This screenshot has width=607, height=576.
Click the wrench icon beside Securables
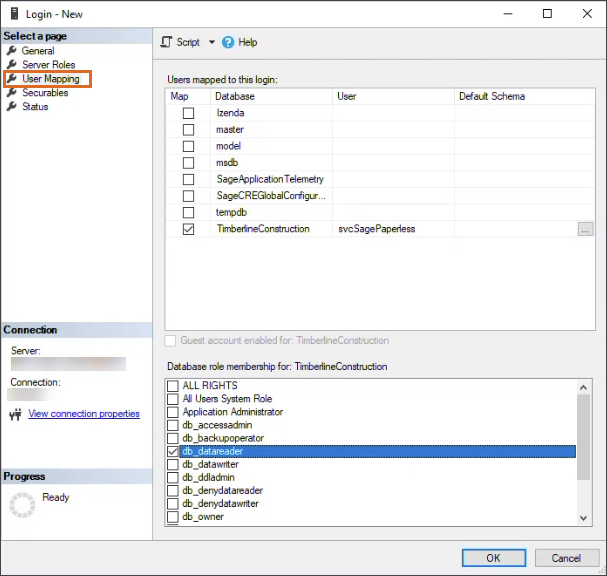point(12,93)
